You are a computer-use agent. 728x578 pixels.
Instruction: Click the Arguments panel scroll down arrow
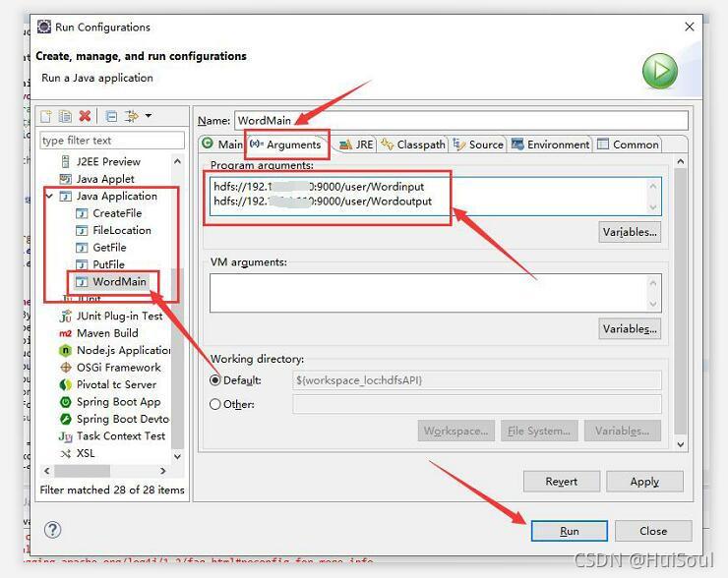tap(680, 444)
